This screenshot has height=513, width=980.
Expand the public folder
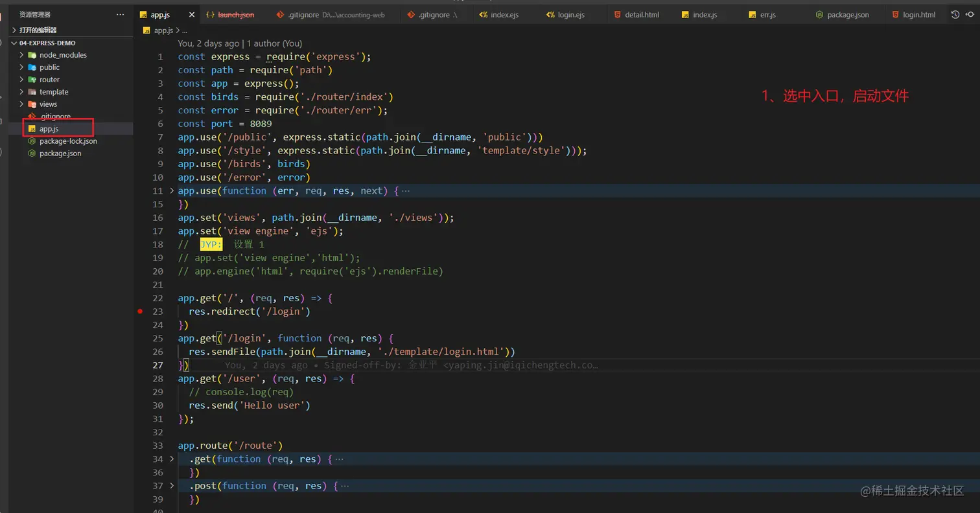[x=49, y=67]
